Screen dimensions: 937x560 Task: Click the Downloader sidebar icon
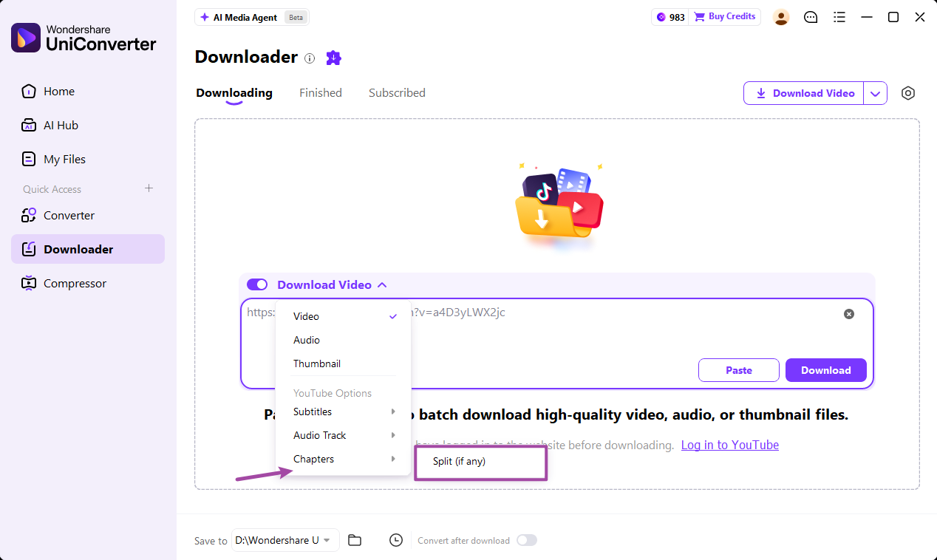pyautogui.click(x=29, y=250)
